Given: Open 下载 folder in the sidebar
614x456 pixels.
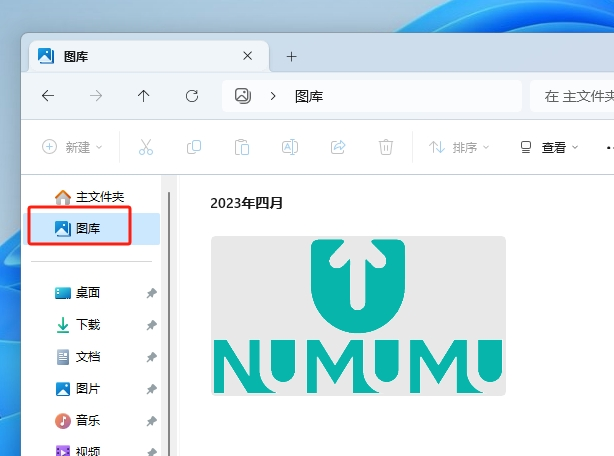Looking at the screenshot, I should click(x=78, y=325).
